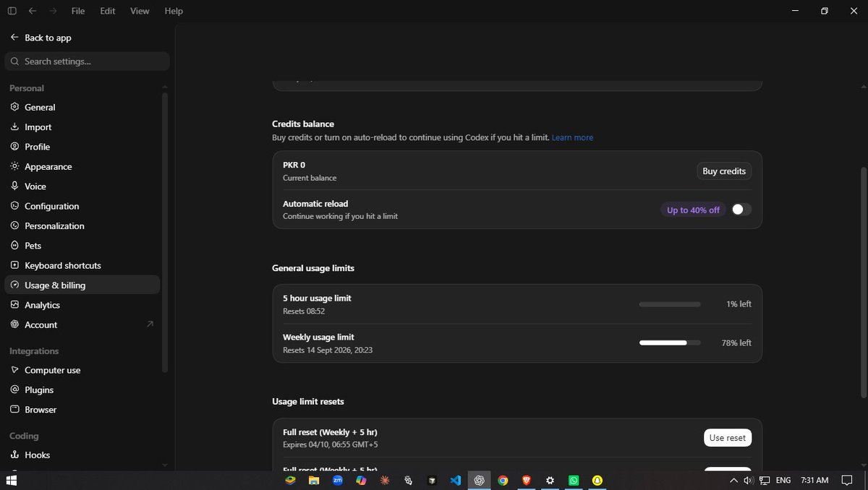This screenshot has height=490, width=868.
Task: Click the General gear icon in sidebar
Action: [x=14, y=107]
